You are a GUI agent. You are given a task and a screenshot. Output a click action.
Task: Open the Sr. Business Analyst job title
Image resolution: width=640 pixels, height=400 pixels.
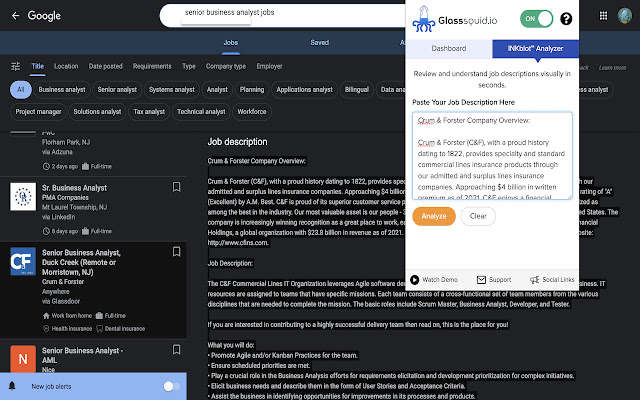74,188
